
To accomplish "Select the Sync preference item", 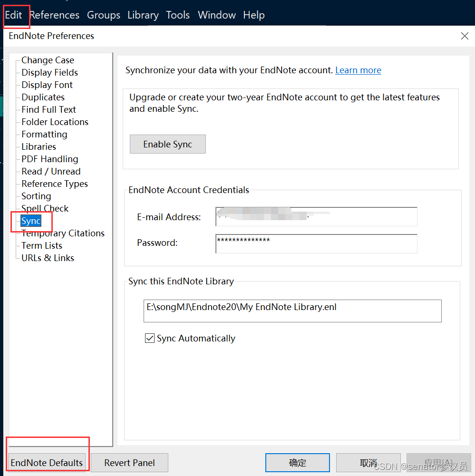I will click(x=31, y=221).
